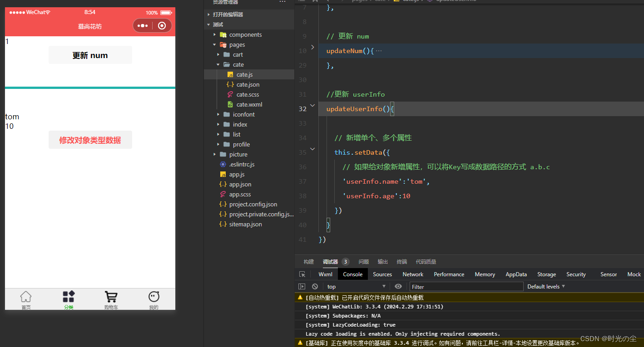Click the 修改对象类型数据 button
The image size is (644, 347).
point(90,140)
